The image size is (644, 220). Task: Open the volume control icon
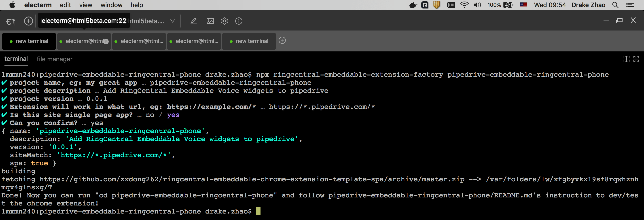477,5
